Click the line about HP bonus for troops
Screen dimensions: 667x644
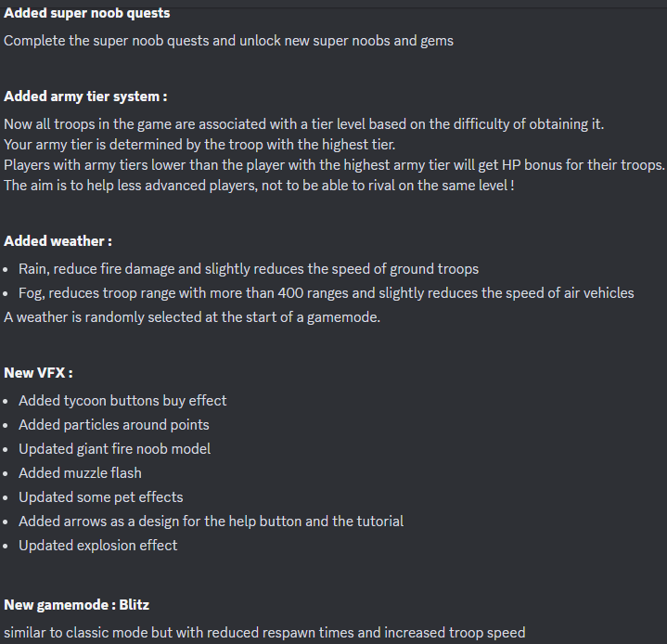point(334,165)
